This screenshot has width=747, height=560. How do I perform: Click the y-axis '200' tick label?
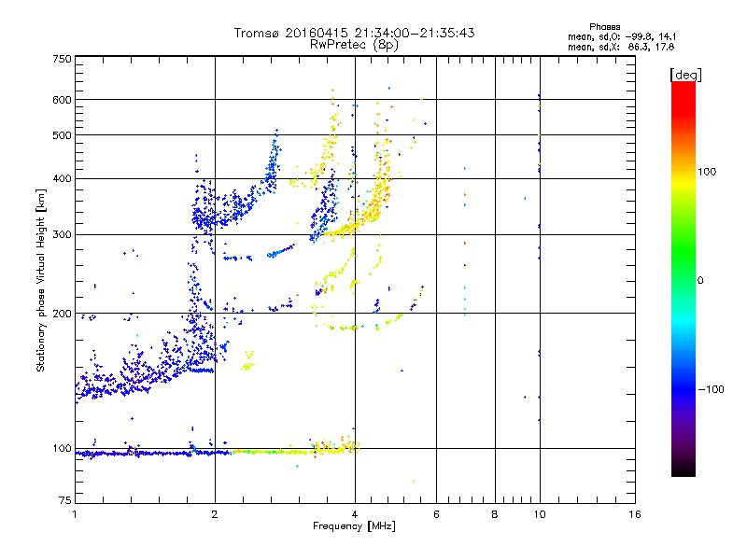click(x=62, y=314)
